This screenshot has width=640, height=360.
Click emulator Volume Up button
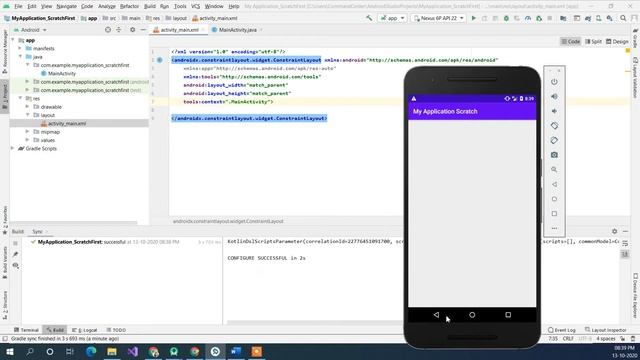coord(554,96)
